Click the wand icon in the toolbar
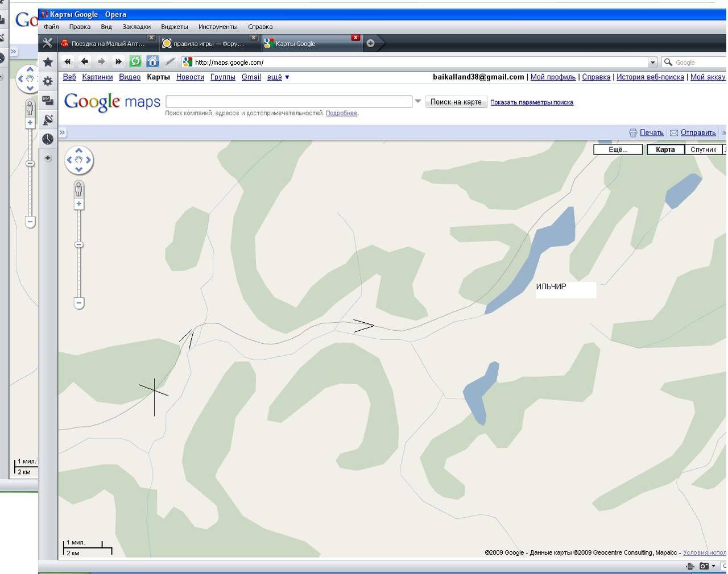This screenshot has height=574, width=728. point(169,61)
